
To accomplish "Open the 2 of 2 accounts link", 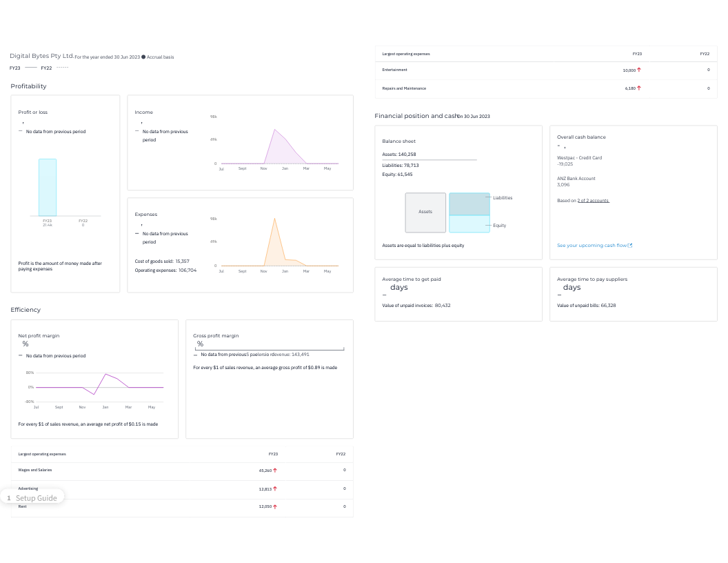I will pos(593,201).
